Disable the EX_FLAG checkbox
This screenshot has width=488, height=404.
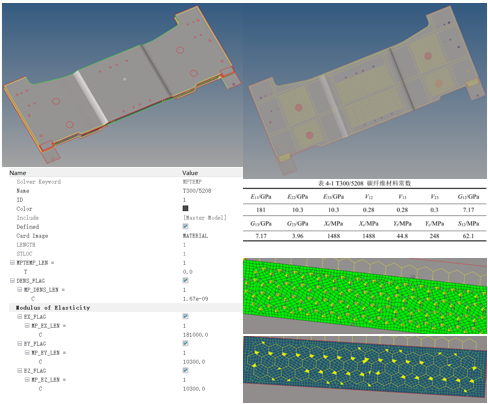pyautogui.click(x=185, y=316)
